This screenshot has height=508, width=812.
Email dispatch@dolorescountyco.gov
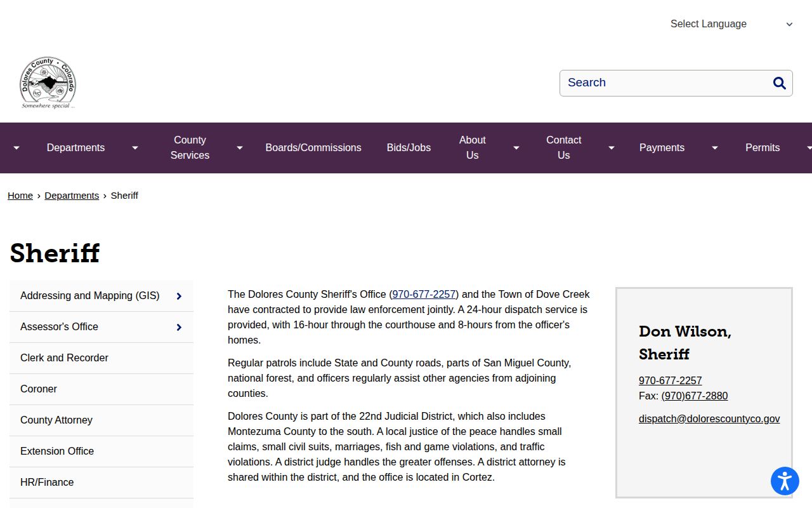709,419
